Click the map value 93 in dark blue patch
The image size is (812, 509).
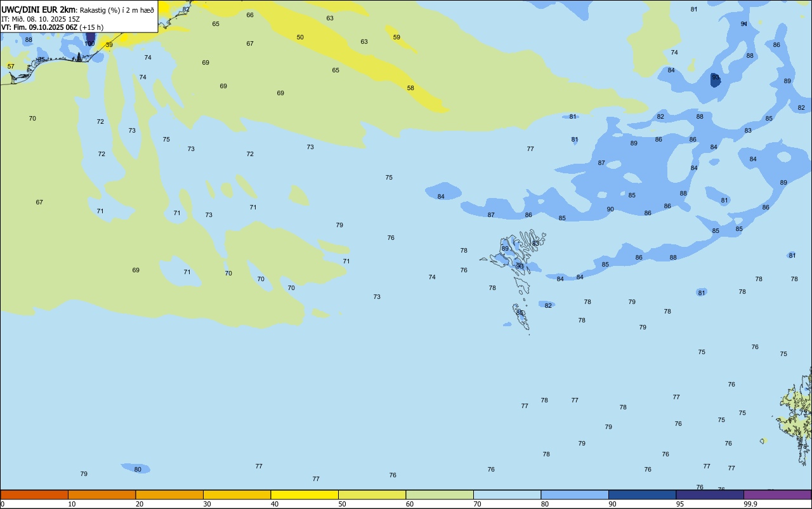(716, 77)
